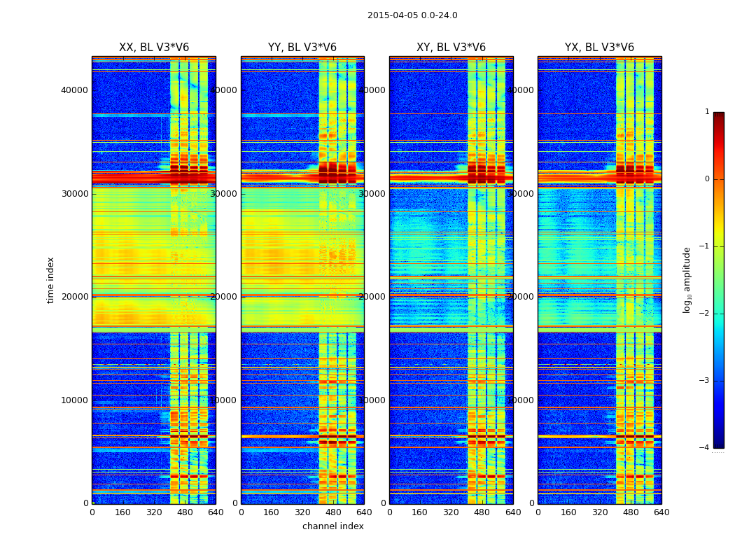The width and height of the screenshot is (735, 560).
Task: Click the figure title '2015-04-05 0.0-24.0'
Action: pyautogui.click(x=412, y=15)
